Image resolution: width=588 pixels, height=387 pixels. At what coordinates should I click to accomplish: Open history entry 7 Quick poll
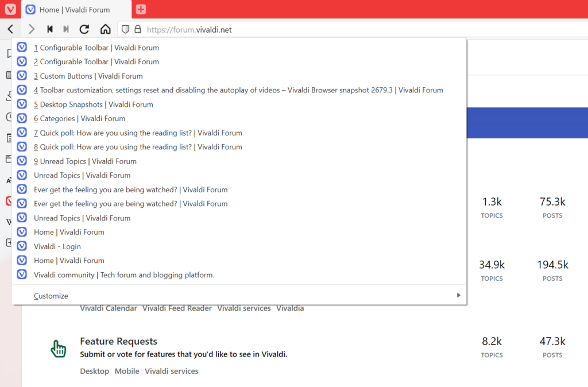239,133
